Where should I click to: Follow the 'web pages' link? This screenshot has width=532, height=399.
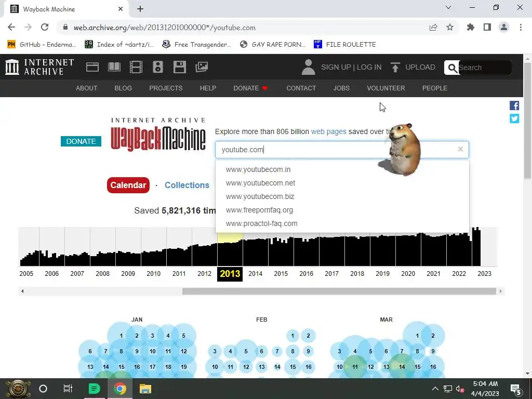pos(329,131)
